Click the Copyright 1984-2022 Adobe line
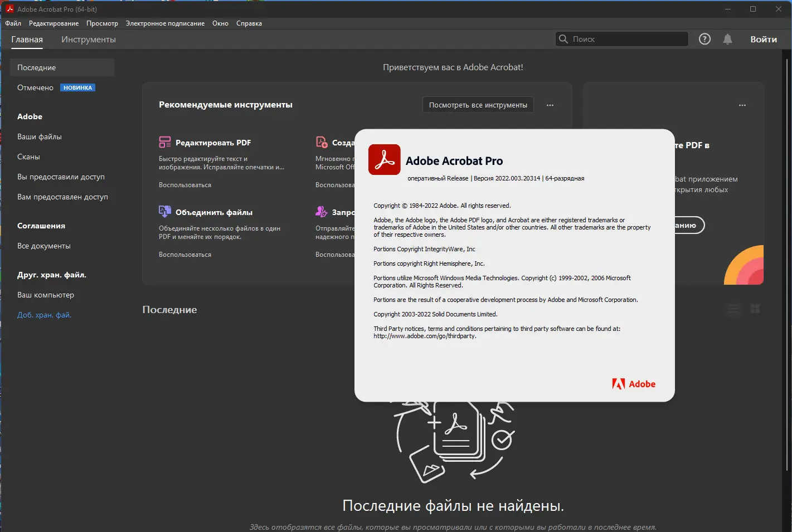The image size is (792, 532). click(442, 206)
